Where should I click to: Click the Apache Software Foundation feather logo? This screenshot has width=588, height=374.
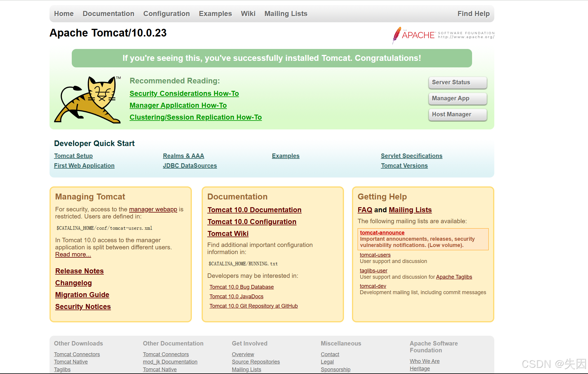443,35
